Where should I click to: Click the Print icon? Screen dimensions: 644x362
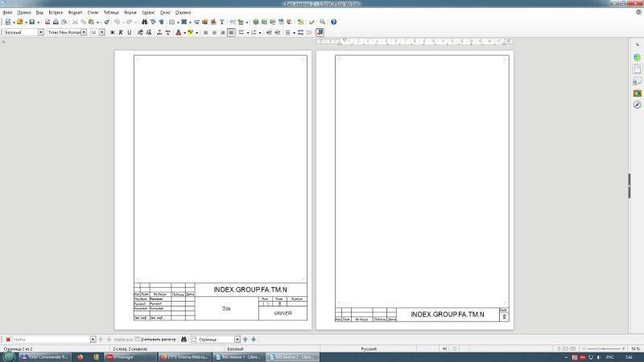point(56,22)
